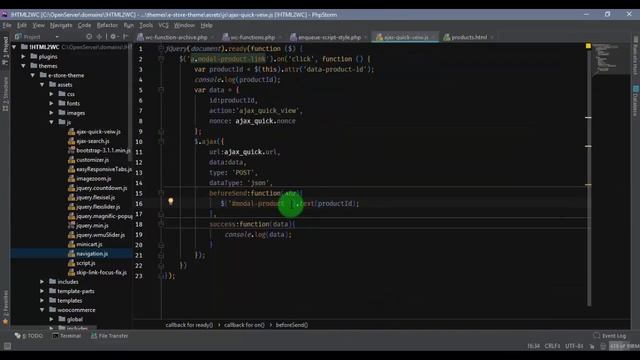Open the Refactor menu

[x=107, y=25]
